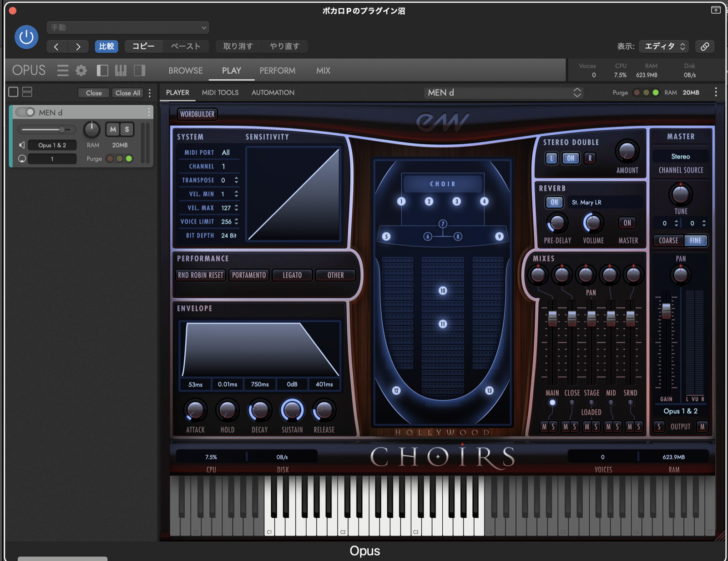Select Stereo Double left channel L
Screen dimensions: 728x561
coord(551,158)
